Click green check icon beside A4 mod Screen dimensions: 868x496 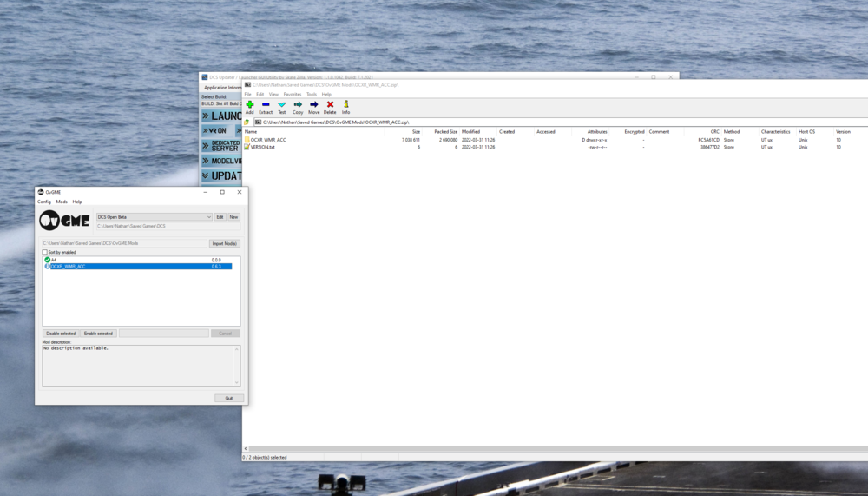coord(47,260)
